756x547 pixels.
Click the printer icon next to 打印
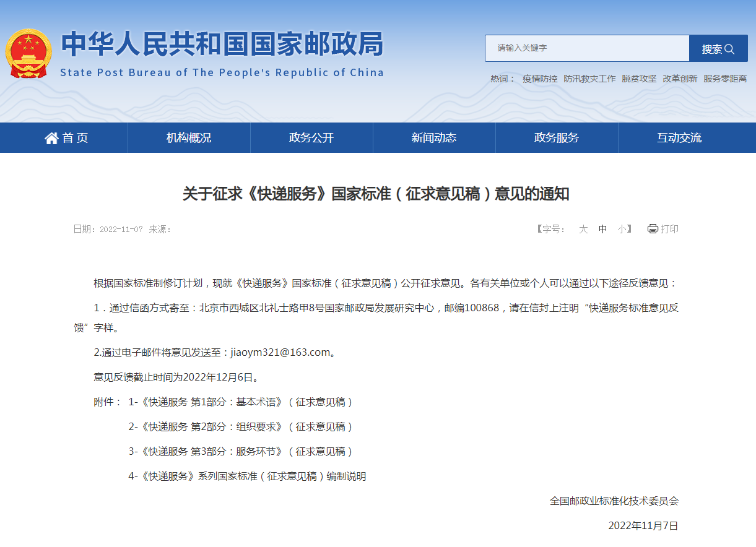coord(653,229)
